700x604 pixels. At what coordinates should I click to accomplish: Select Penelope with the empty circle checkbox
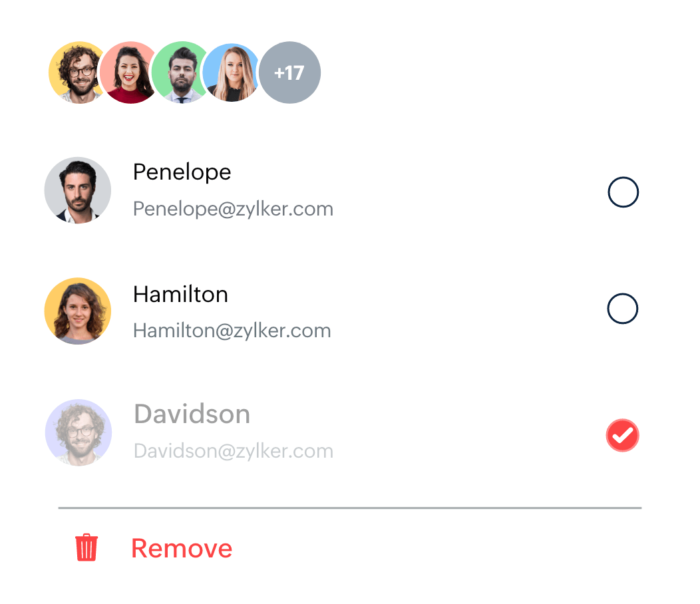[x=623, y=192]
